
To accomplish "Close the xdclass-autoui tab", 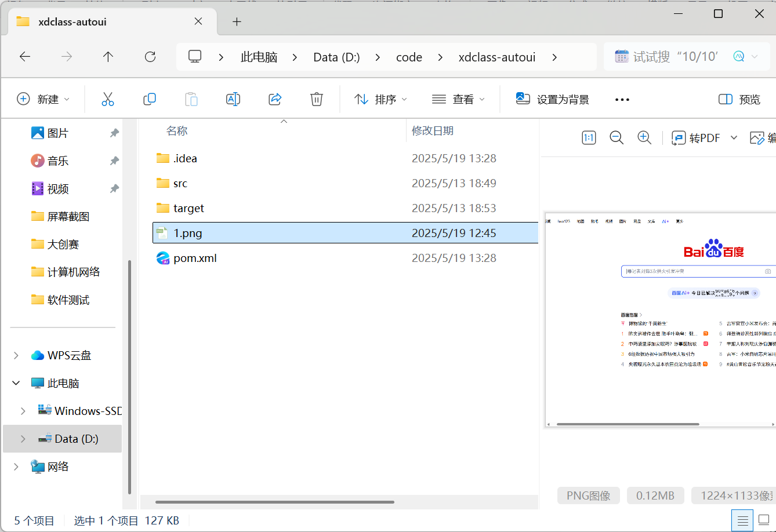I will click(198, 21).
